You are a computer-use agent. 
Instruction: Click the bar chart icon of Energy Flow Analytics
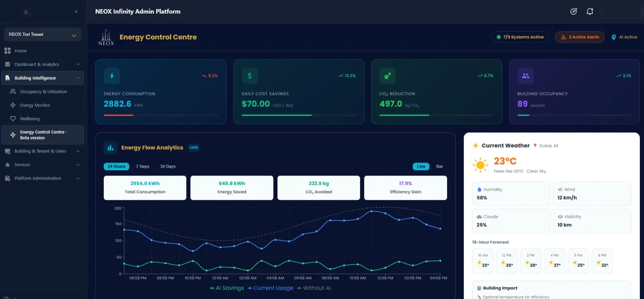point(110,148)
